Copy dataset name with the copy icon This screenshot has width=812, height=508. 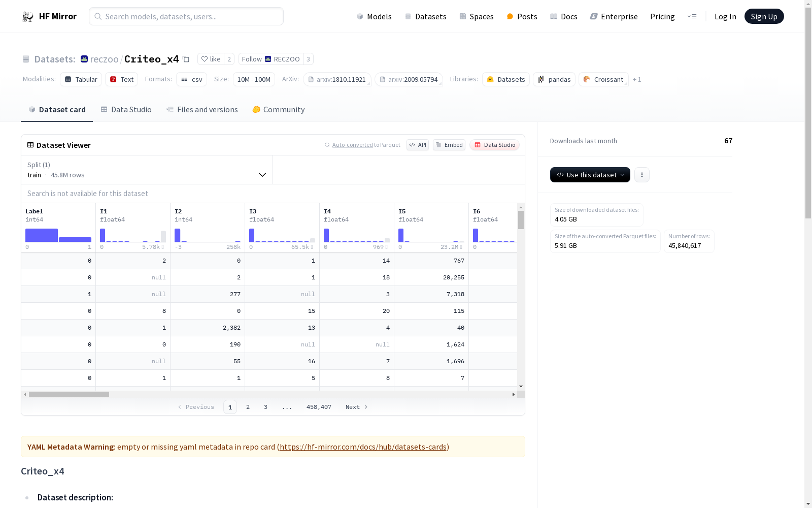[x=186, y=59]
